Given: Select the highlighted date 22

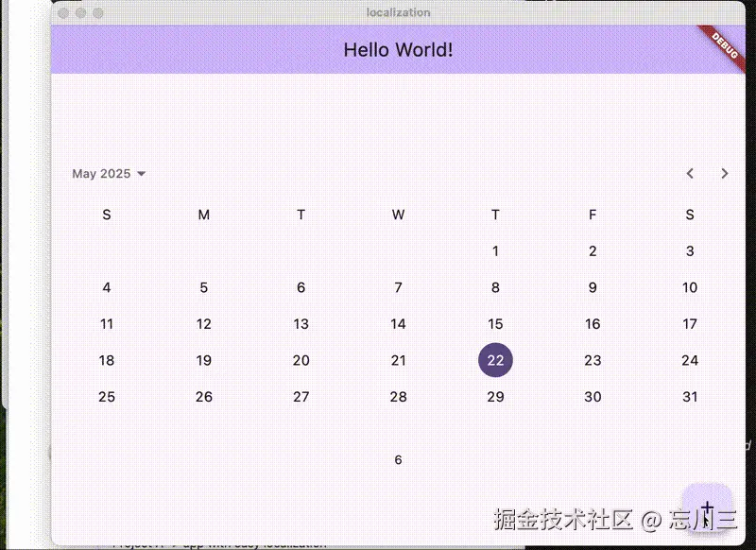Looking at the screenshot, I should [495, 360].
